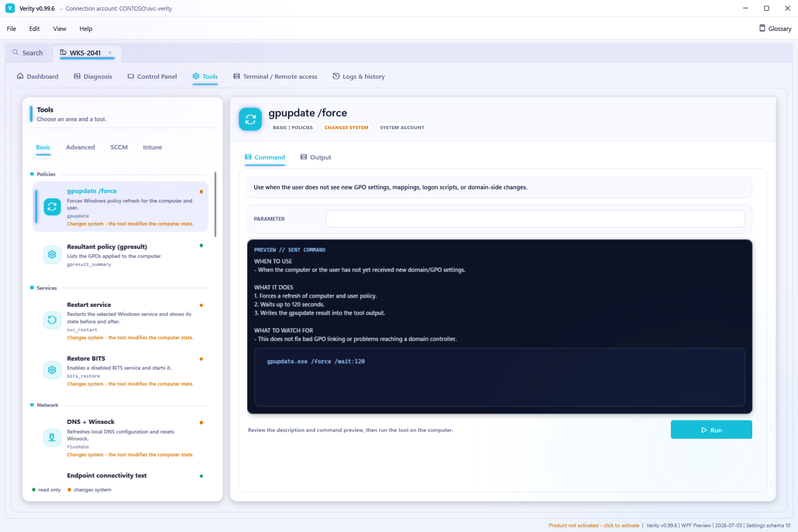Click the Restart service icon
The image size is (798, 532).
[52, 320]
